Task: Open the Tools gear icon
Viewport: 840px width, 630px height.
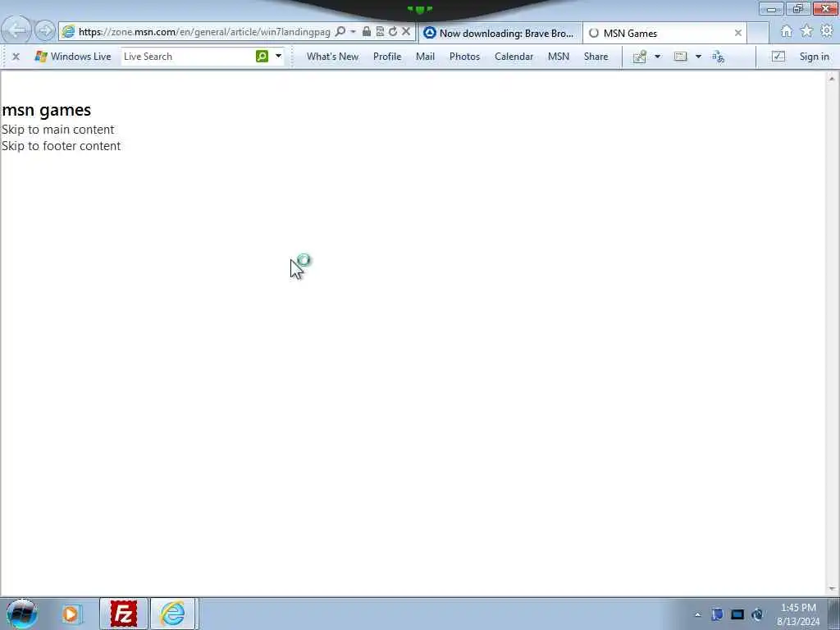Action: coord(827,32)
